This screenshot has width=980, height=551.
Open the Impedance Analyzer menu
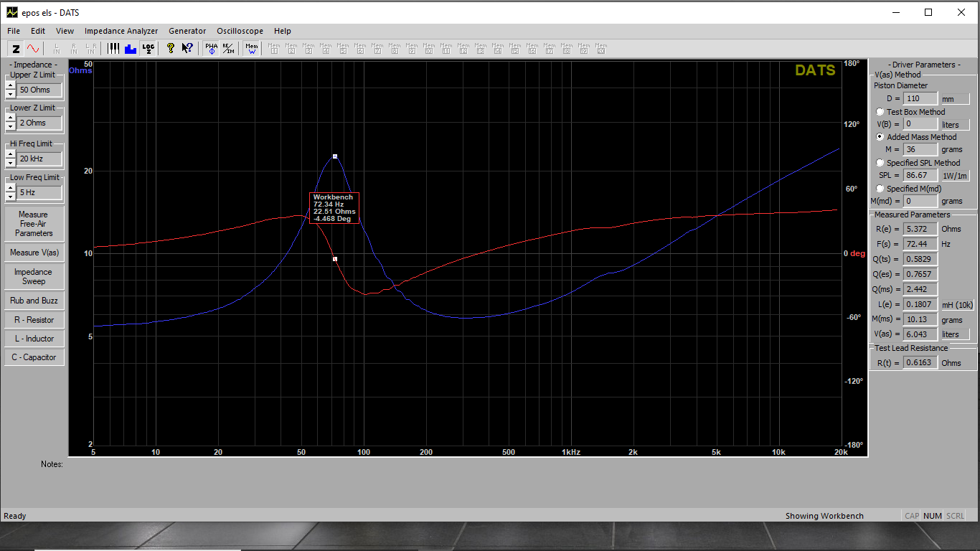click(121, 31)
